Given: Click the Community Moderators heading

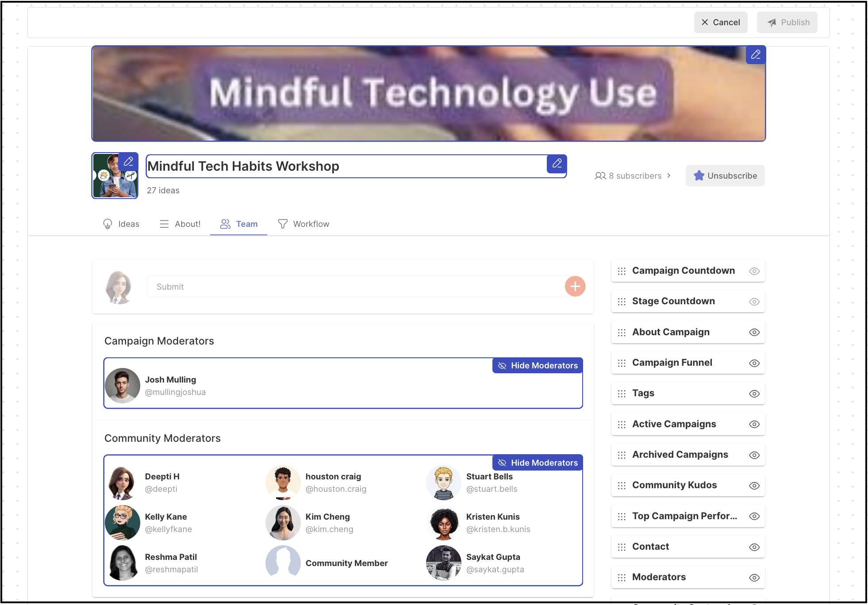Looking at the screenshot, I should pos(162,438).
